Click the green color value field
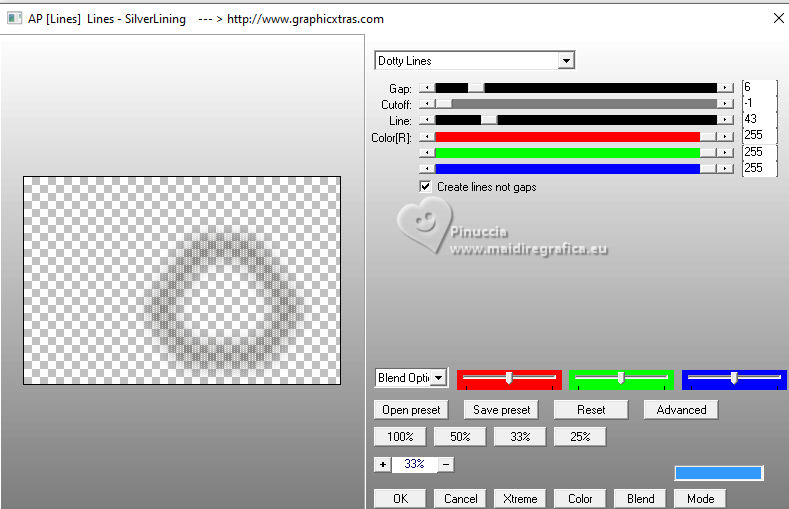The image size is (789, 509). tap(760, 152)
